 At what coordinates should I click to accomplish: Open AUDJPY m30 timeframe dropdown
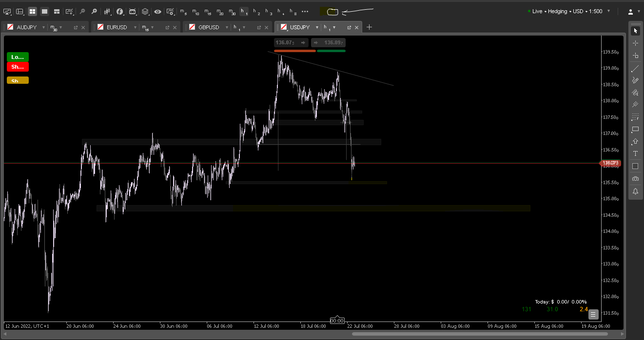pos(61,27)
